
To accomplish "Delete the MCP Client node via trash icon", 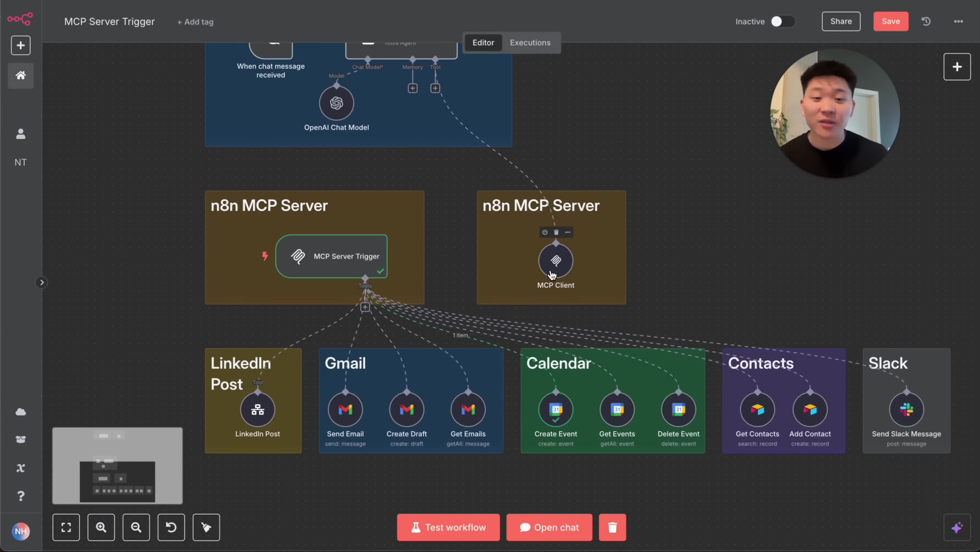I will coord(556,232).
